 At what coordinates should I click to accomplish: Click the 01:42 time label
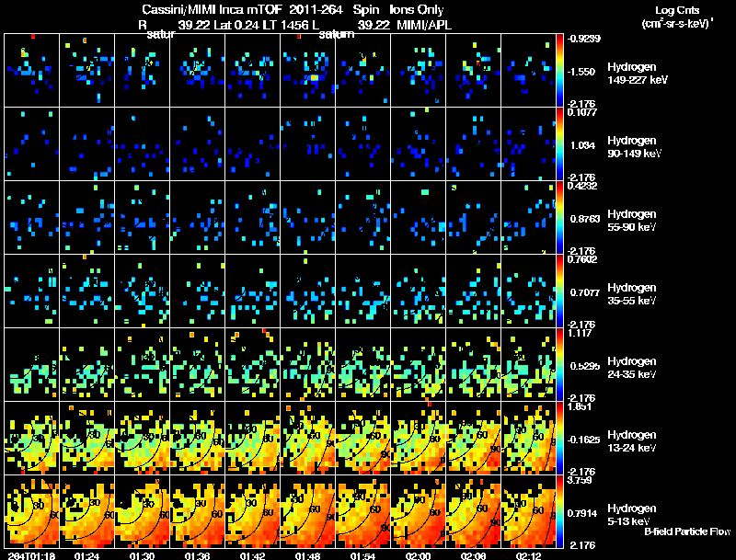tap(252, 556)
